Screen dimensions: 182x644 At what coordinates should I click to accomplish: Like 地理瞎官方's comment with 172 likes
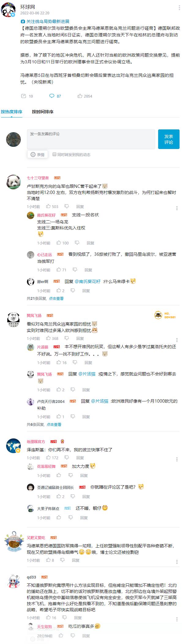point(48,458)
